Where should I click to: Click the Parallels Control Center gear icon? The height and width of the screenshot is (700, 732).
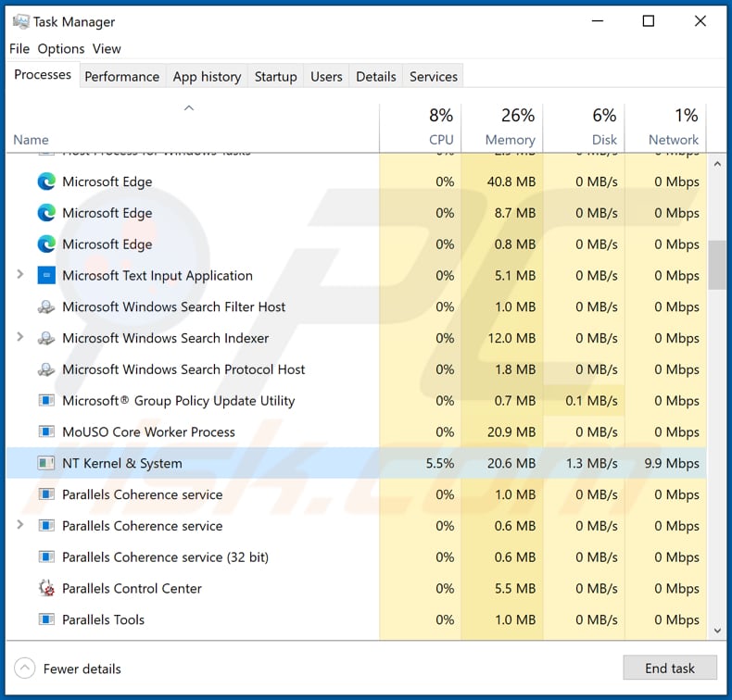[46, 588]
